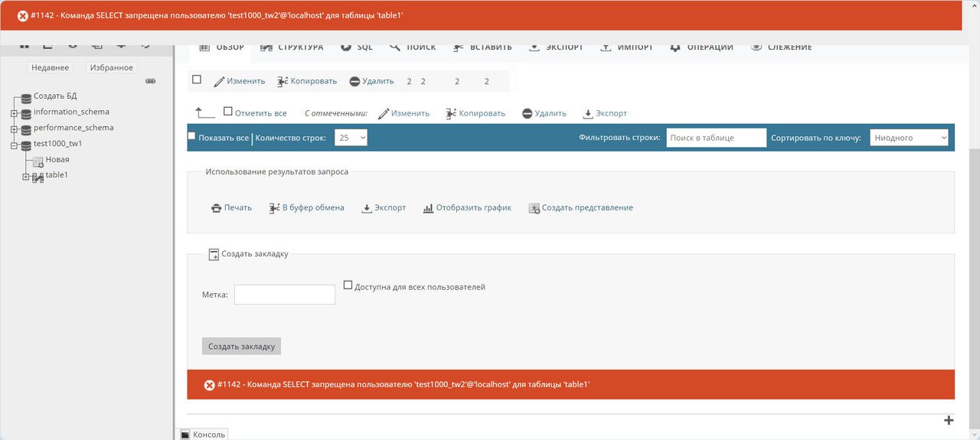Click the red Удалить icon in the data row
980x440 pixels.
(x=354, y=81)
